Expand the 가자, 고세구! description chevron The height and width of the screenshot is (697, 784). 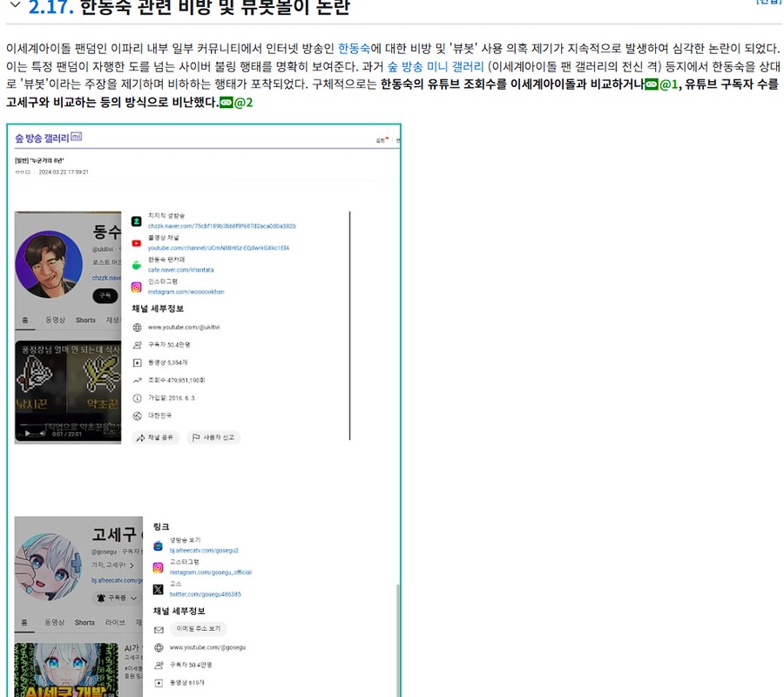click(x=132, y=565)
